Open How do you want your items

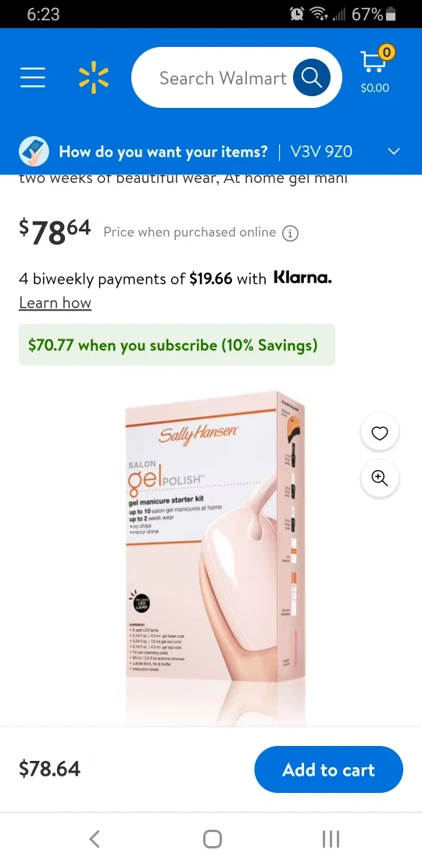(163, 151)
